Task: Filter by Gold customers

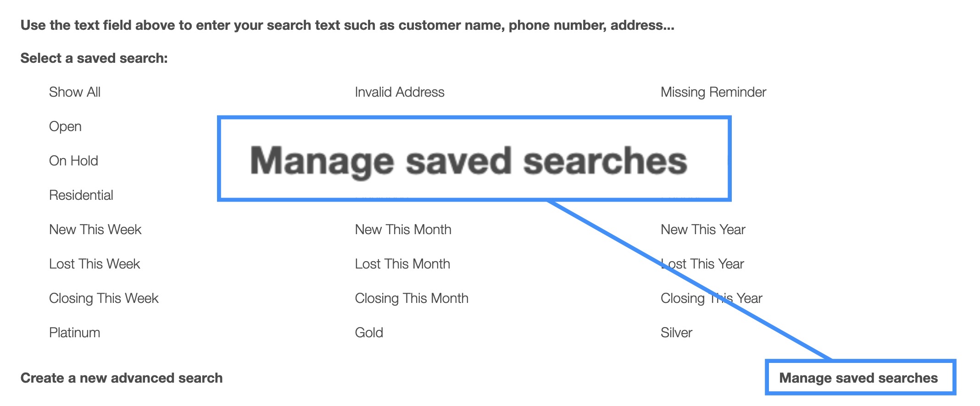Action: click(x=368, y=333)
